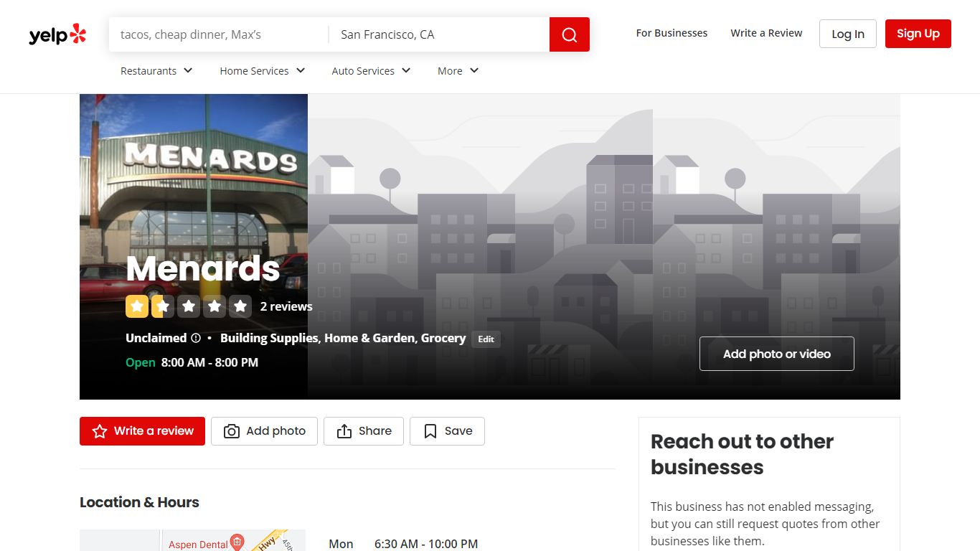Viewport: 980px width, 551px height.
Task: Open the 2 reviews link
Action: click(x=286, y=306)
